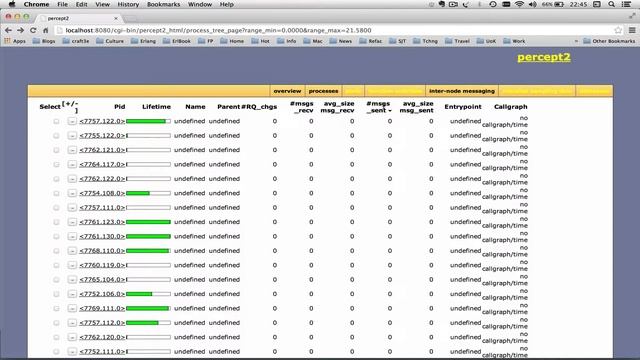640x360 pixels.
Task: Select the checkbox for <7762.121.0>
Action: point(56,150)
